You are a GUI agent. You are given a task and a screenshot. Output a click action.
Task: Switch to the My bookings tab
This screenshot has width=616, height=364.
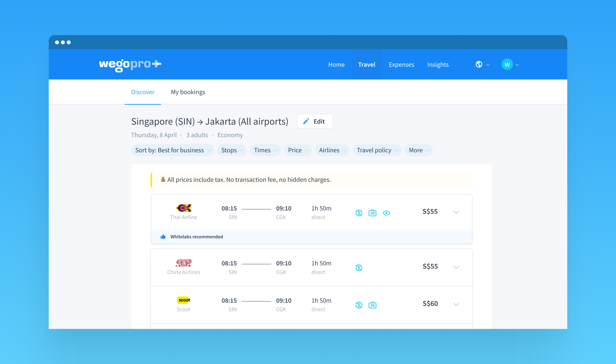click(x=188, y=92)
